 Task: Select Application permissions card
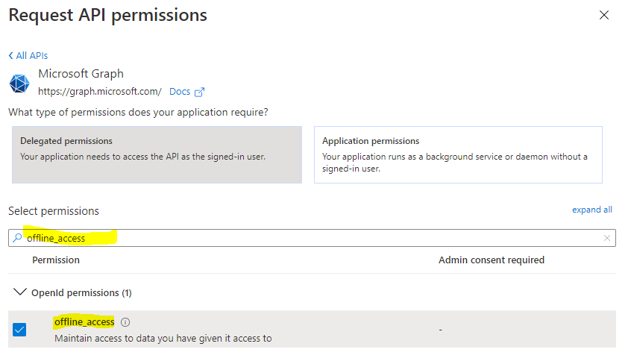point(458,154)
